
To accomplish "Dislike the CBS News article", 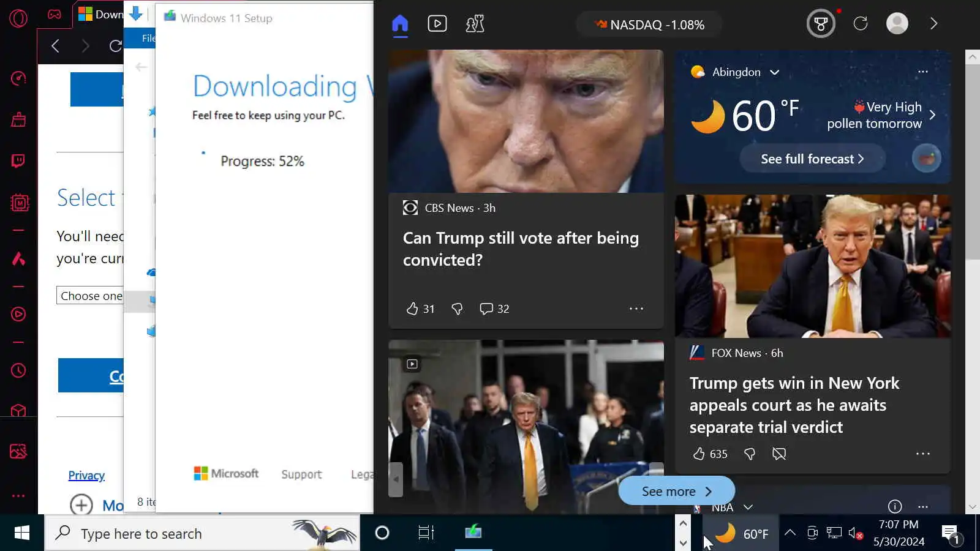I will (457, 309).
